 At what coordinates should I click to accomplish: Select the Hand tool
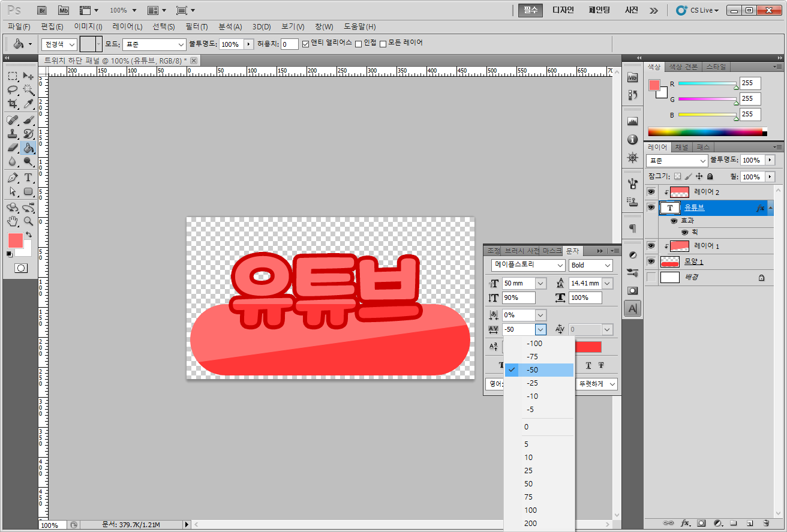pos(13,221)
